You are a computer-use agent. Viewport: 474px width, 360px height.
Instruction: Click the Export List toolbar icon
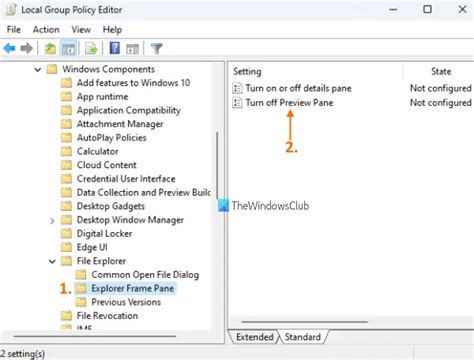click(x=91, y=49)
